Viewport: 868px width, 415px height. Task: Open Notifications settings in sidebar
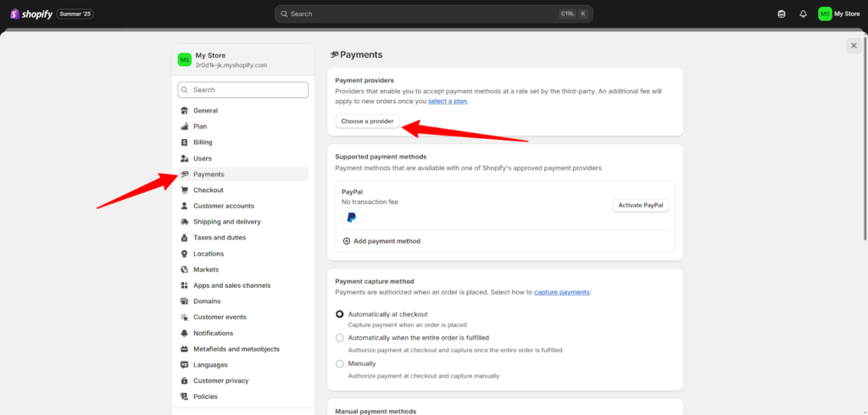[213, 334]
